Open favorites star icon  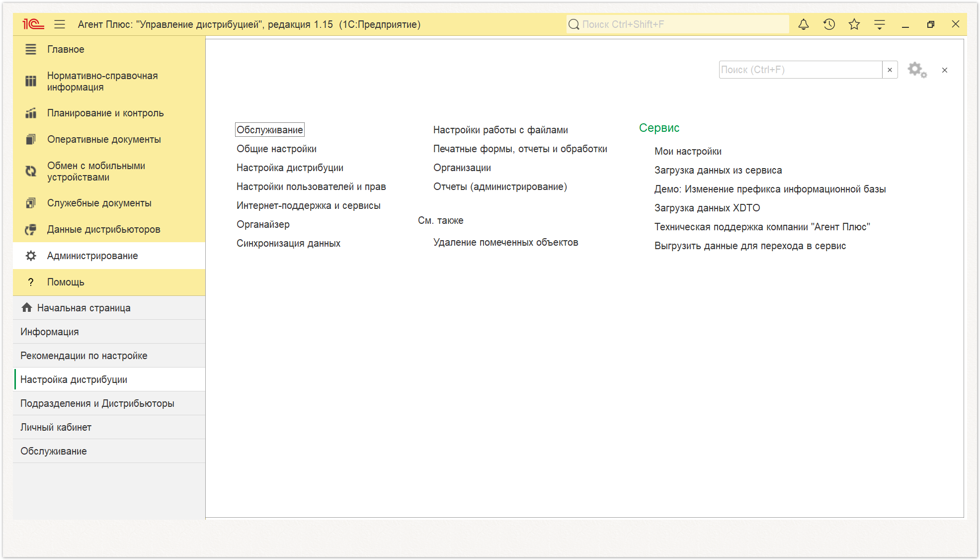pyautogui.click(x=854, y=24)
